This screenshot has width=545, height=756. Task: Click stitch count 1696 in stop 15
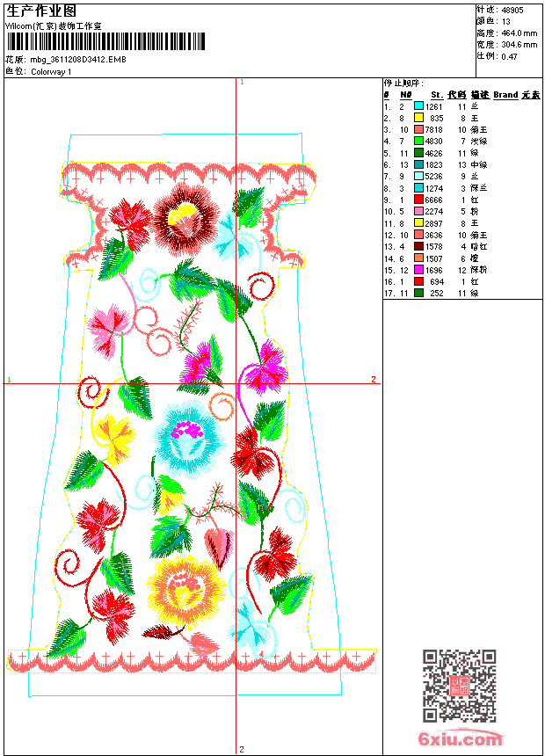coord(433,270)
